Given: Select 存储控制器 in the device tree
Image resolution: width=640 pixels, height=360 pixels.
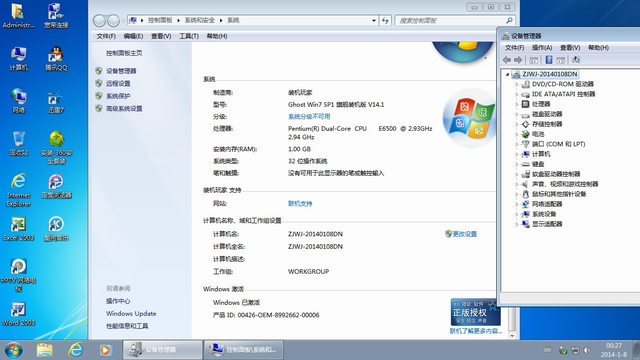Looking at the screenshot, I should click(x=547, y=124).
